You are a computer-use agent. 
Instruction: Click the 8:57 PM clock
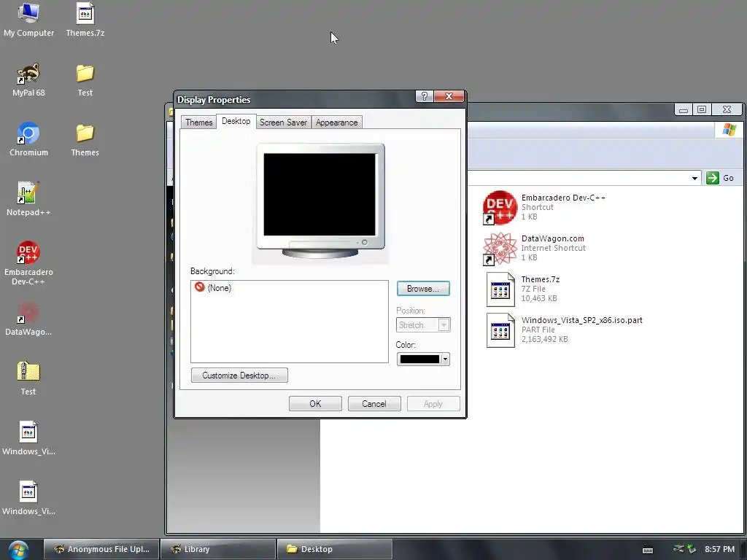coord(719,549)
